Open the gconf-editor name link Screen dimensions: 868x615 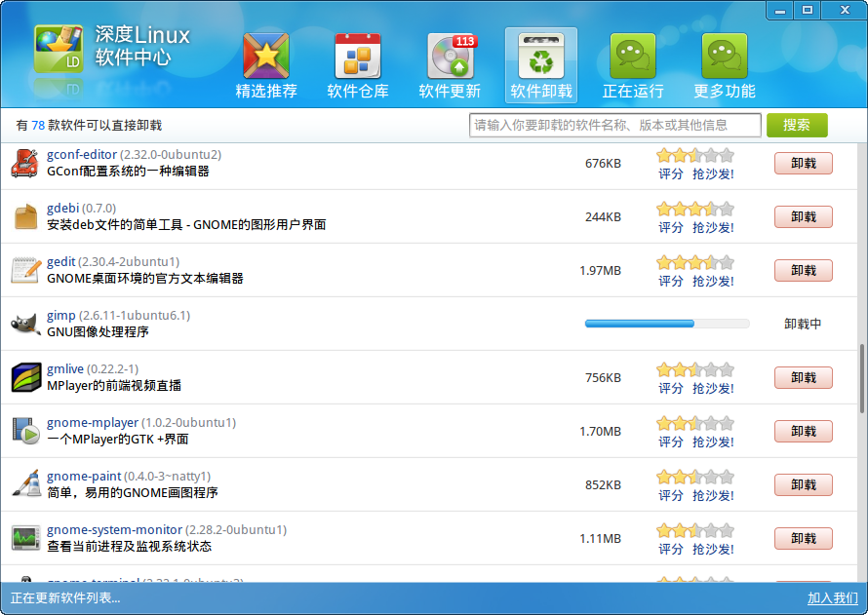point(82,154)
